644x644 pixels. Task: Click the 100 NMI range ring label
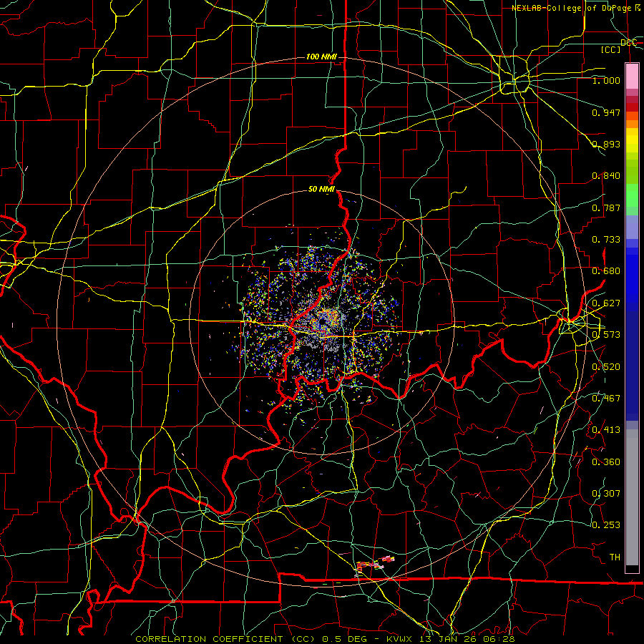(x=321, y=57)
